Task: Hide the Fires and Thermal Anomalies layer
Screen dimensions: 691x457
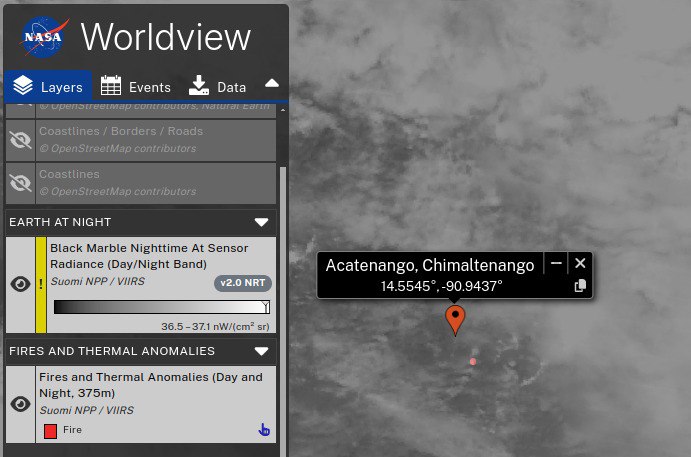Action: coord(20,404)
